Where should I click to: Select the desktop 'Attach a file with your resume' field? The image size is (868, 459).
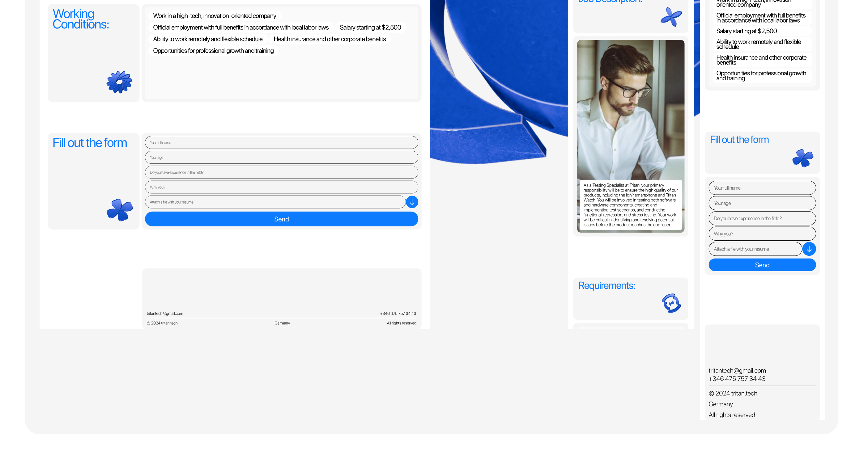[x=274, y=202]
